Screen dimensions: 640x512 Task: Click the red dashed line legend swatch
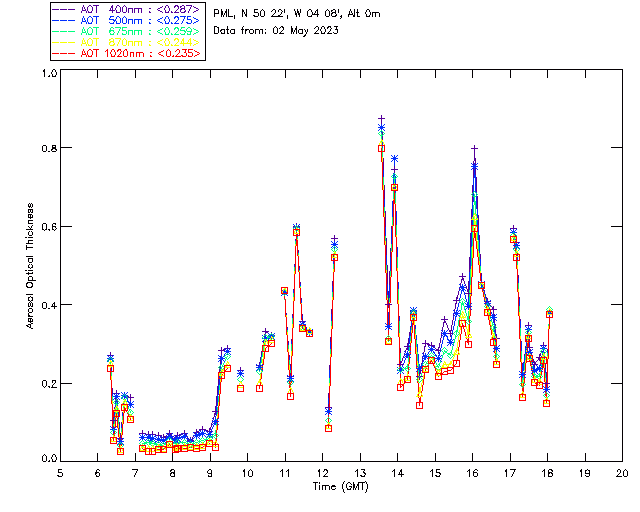(64, 53)
